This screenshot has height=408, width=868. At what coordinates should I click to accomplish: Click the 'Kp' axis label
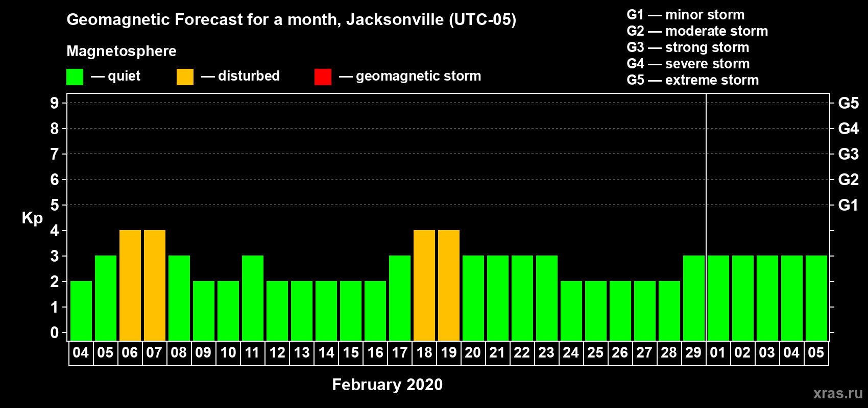(x=32, y=218)
